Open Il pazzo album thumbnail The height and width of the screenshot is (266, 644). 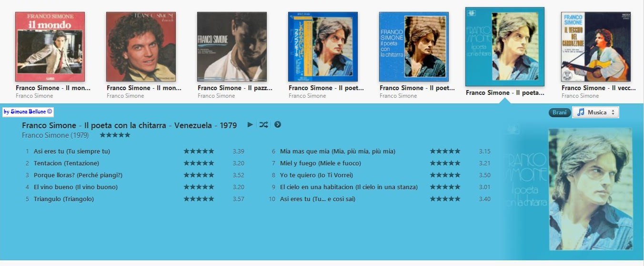point(232,47)
